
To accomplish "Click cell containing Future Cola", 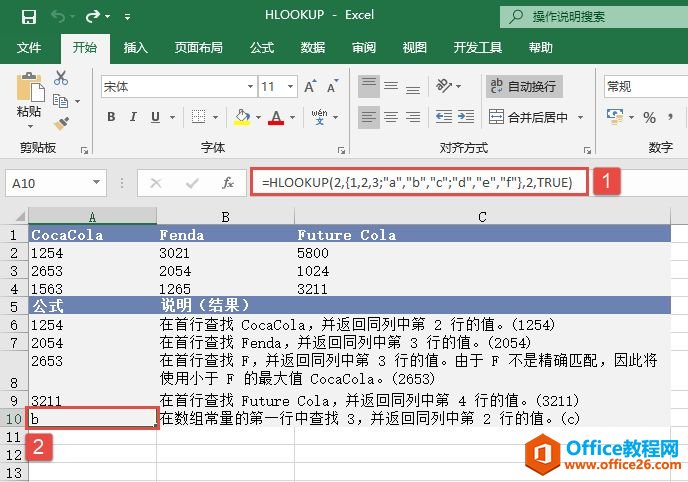I will point(483,235).
